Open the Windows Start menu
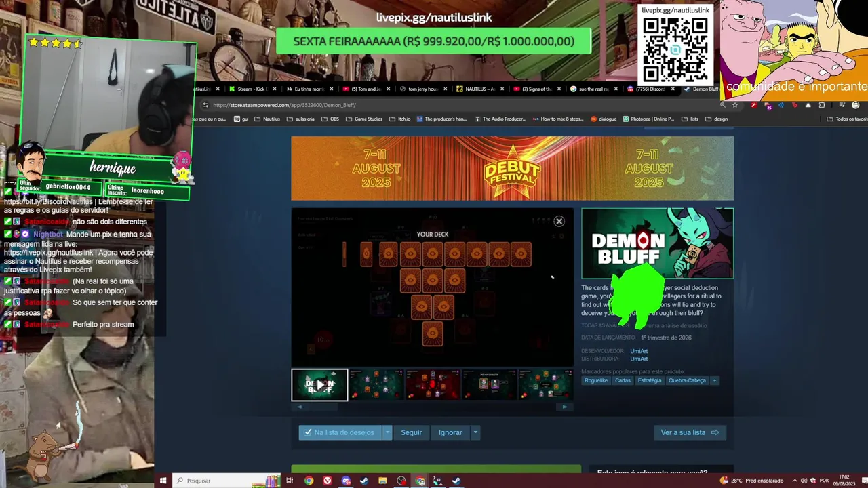868x488 pixels. pos(163,481)
